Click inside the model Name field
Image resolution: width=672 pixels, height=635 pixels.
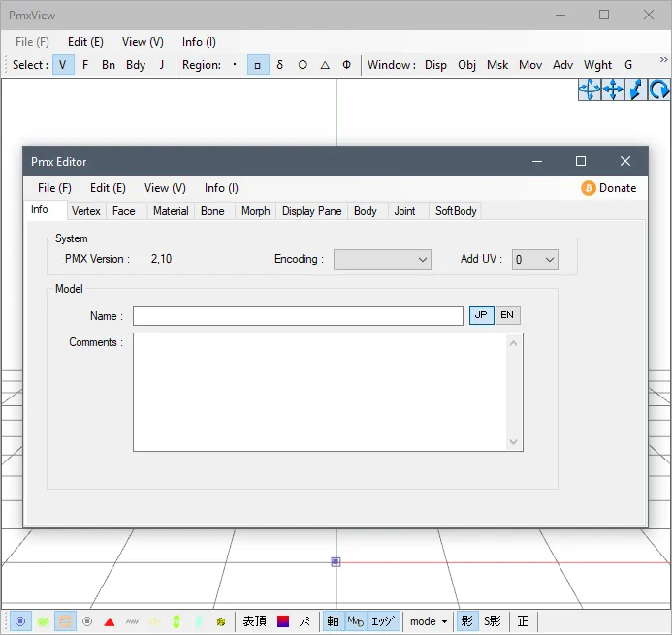pyautogui.click(x=298, y=316)
